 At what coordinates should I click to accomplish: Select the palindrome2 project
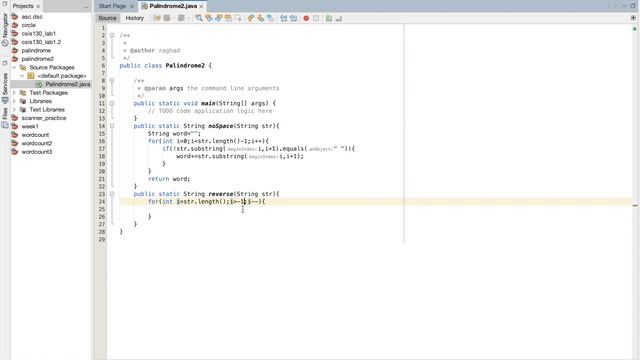tap(38, 59)
